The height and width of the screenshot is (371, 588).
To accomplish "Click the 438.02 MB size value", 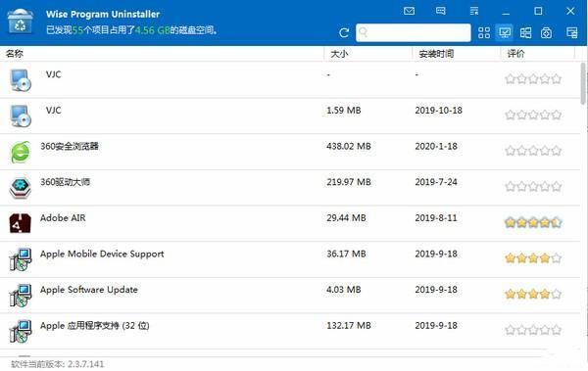I will 348,146.
